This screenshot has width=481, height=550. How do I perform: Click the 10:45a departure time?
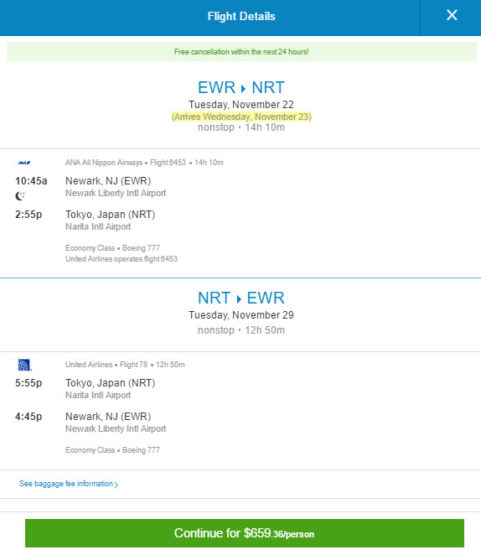click(x=31, y=181)
